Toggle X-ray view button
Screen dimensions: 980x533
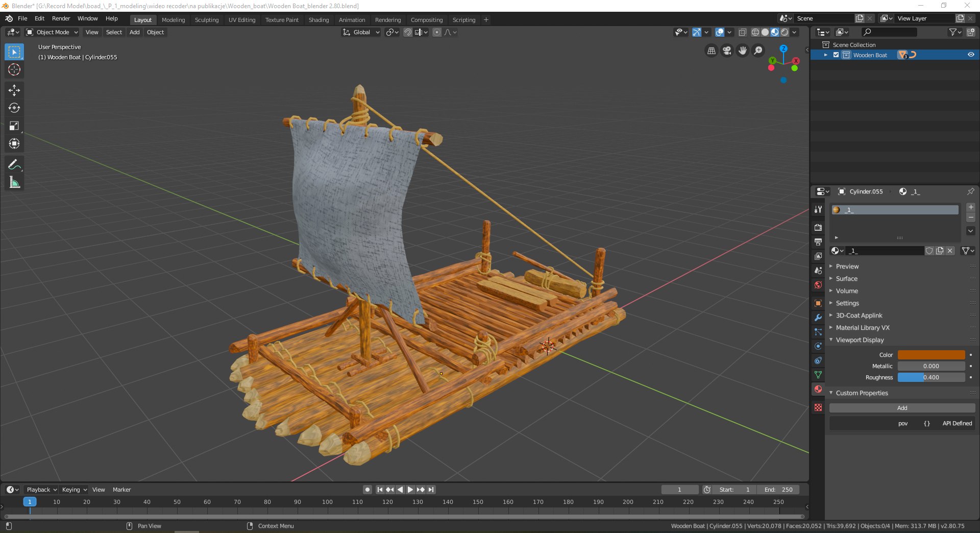point(743,32)
